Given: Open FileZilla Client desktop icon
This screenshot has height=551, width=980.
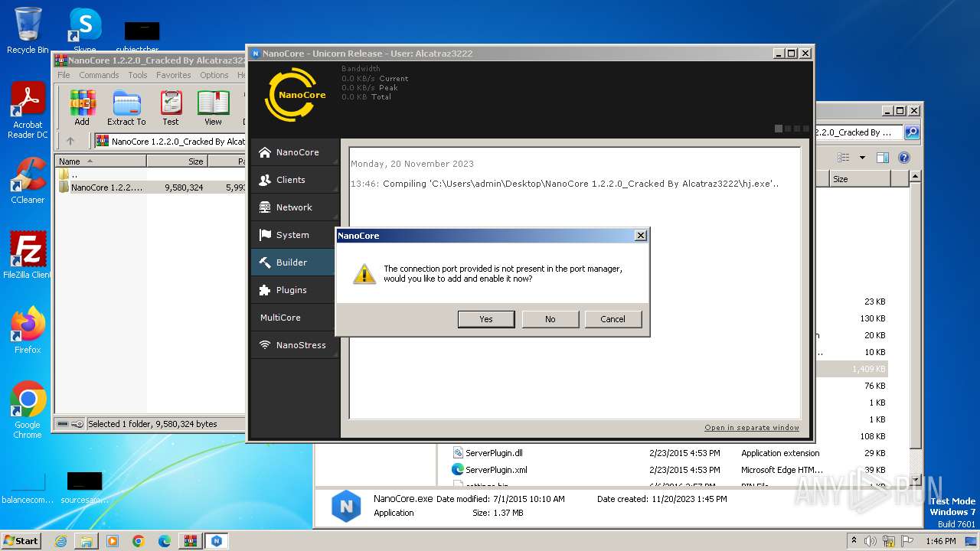Looking at the screenshot, I should pyautogui.click(x=28, y=256).
